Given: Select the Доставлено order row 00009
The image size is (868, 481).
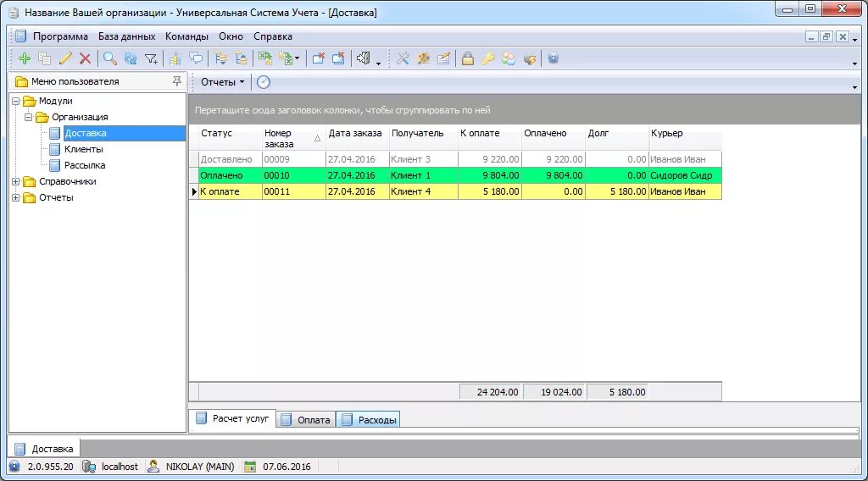Looking at the screenshot, I should [x=455, y=159].
